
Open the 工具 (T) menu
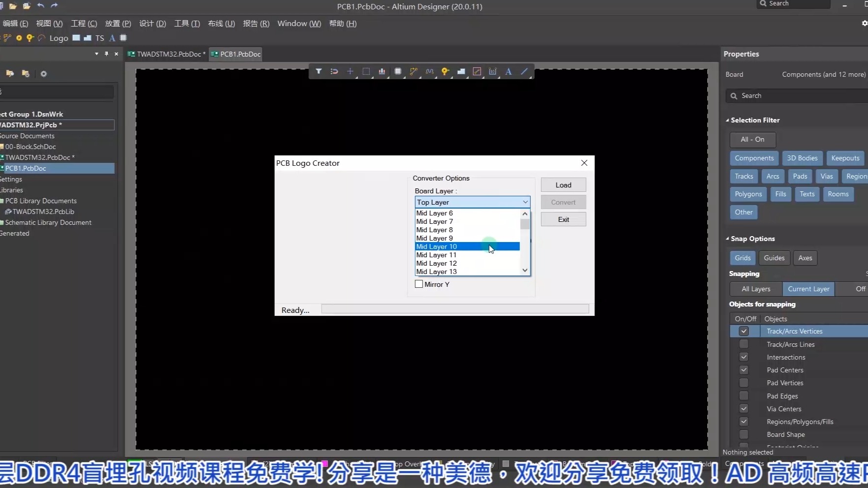(187, 23)
